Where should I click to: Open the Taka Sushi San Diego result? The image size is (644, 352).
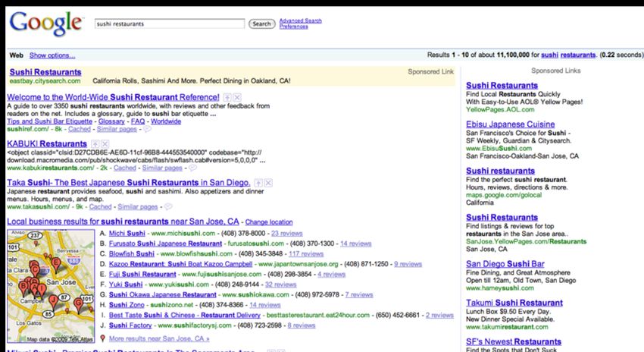(129, 183)
